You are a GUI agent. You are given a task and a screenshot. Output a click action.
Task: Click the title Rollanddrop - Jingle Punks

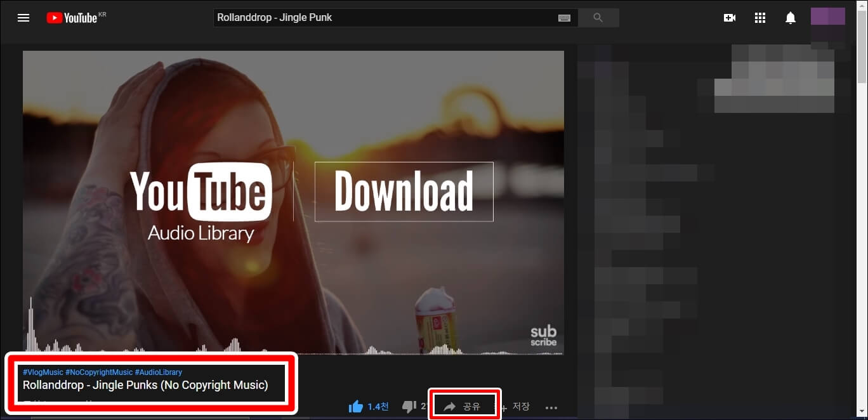pyautogui.click(x=145, y=385)
